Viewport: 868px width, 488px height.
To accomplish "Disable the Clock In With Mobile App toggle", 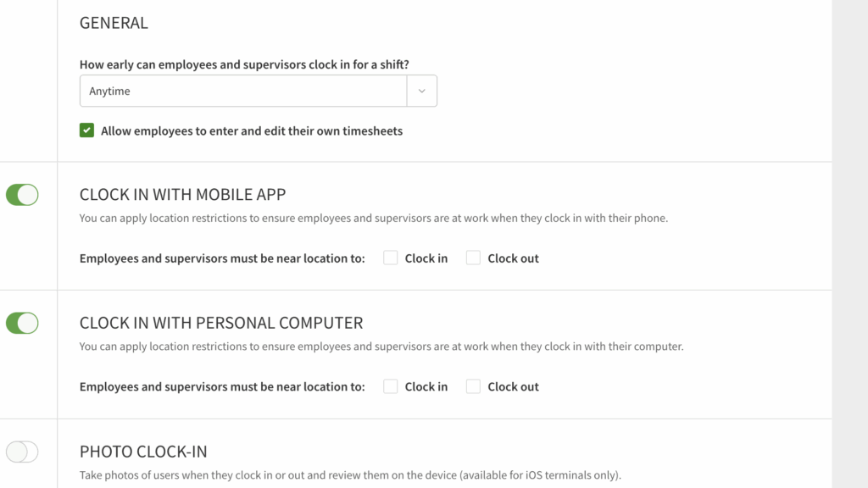I will tap(22, 195).
